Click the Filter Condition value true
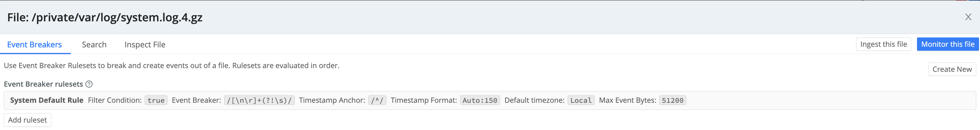Screen dimensions: 980x130 point(156,100)
